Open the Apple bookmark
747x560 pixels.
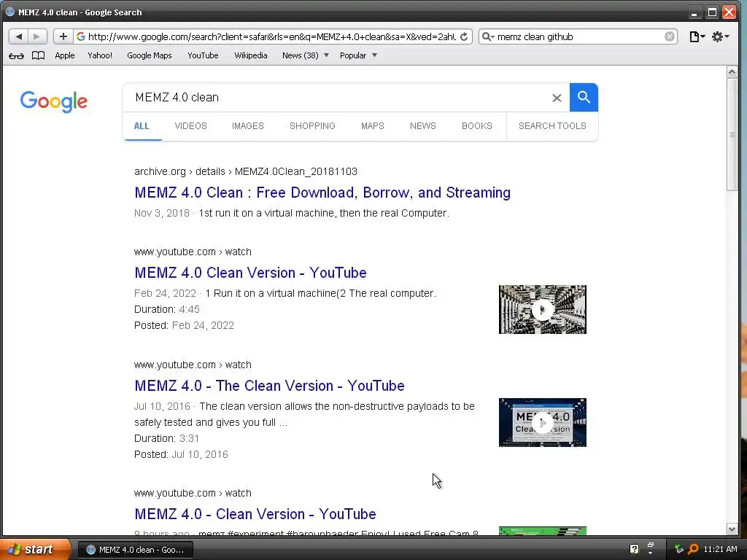pyautogui.click(x=65, y=55)
